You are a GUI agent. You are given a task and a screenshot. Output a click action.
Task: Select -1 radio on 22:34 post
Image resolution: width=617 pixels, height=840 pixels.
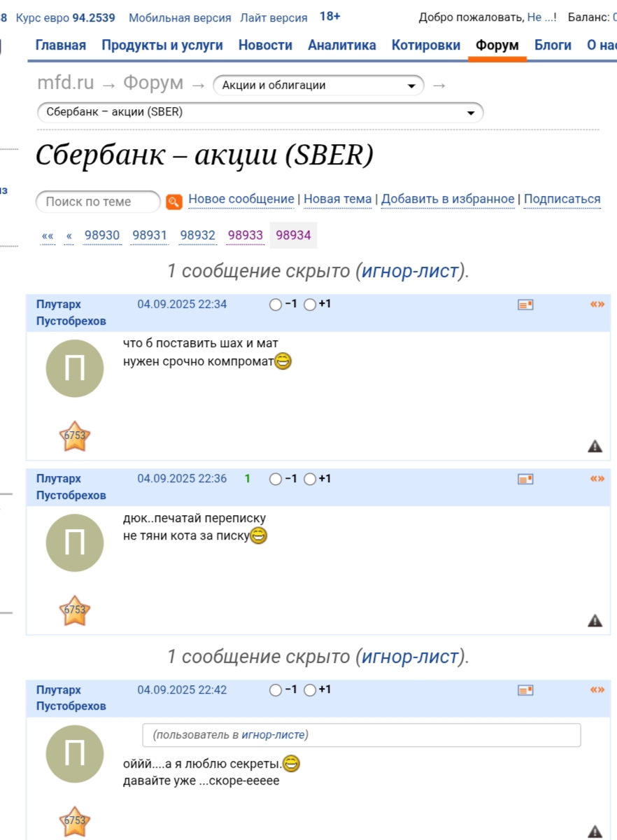(x=276, y=304)
